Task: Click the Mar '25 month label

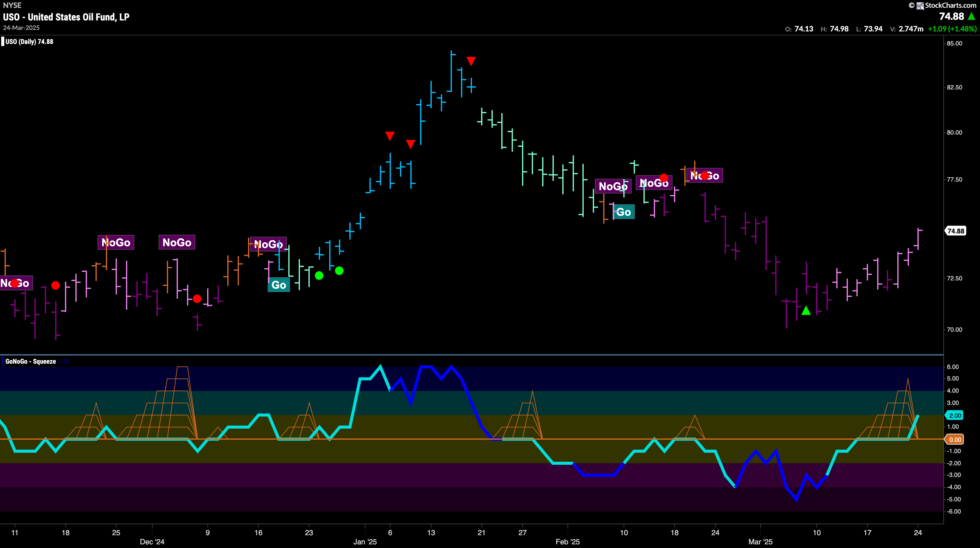Action: [x=761, y=542]
